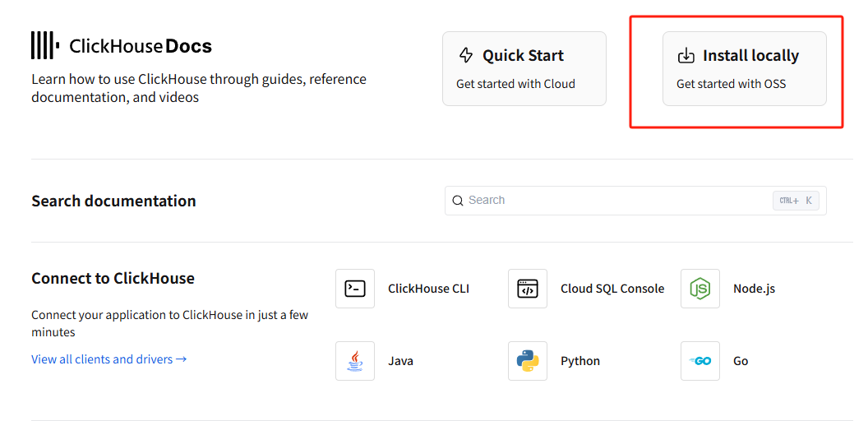This screenshot has width=868, height=421.
Task: Click the magnifier icon in the search box
Action: [458, 201]
